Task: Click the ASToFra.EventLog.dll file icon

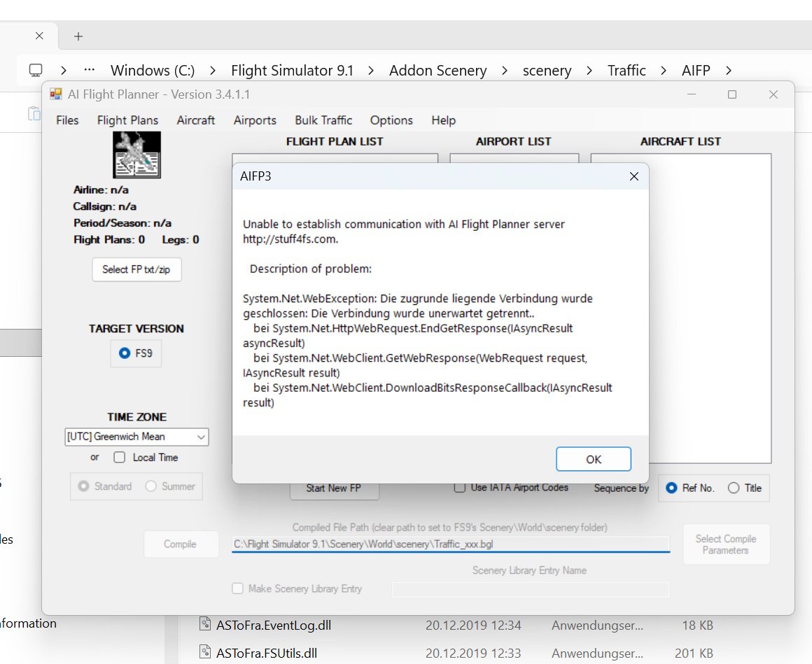Action: [x=205, y=625]
